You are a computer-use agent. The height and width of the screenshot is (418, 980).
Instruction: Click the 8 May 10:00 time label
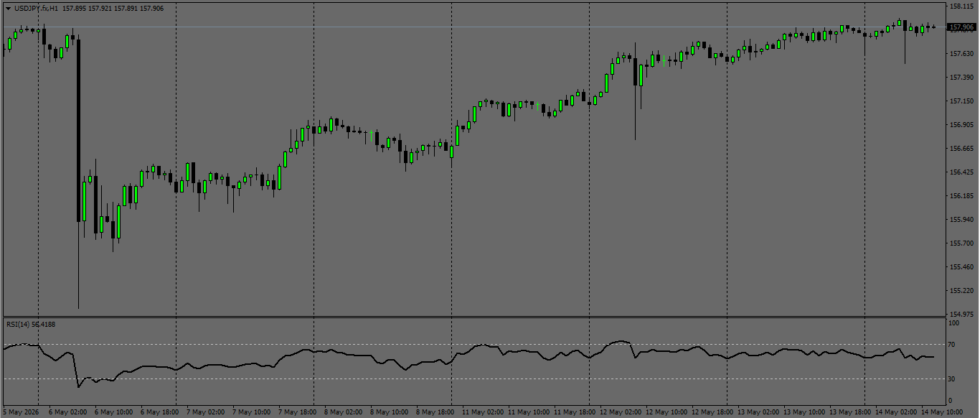(389, 412)
